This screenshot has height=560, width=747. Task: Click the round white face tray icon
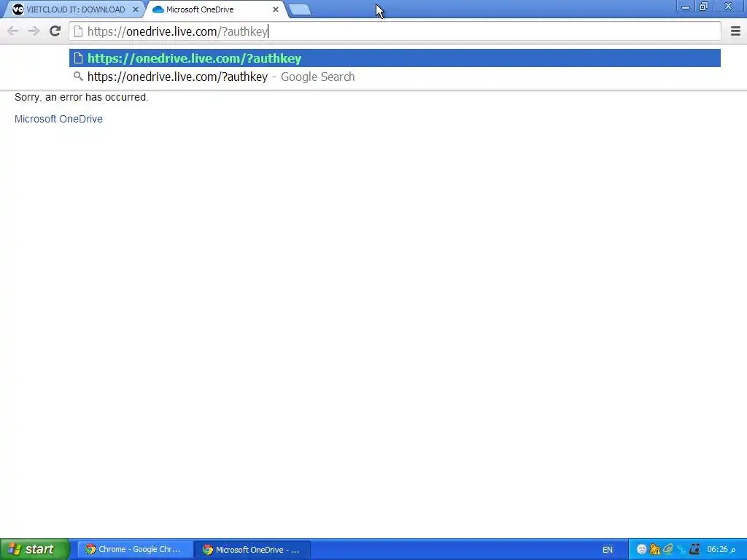641,550
